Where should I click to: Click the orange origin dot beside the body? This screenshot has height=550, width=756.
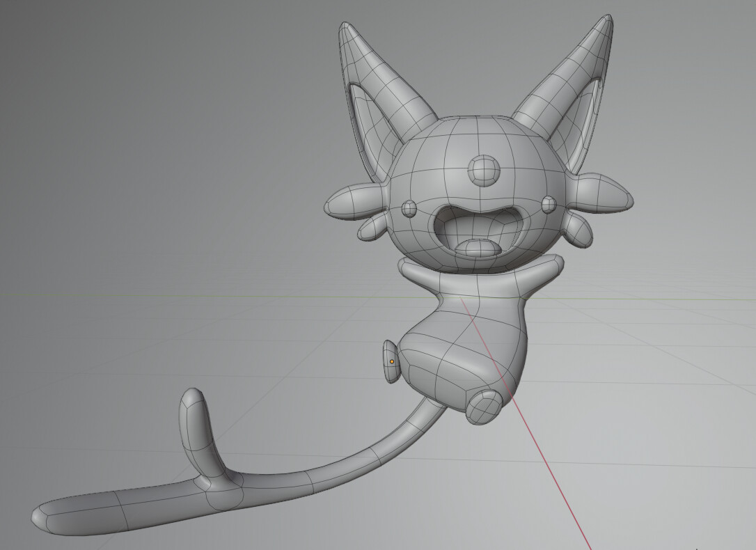[392, 361]
